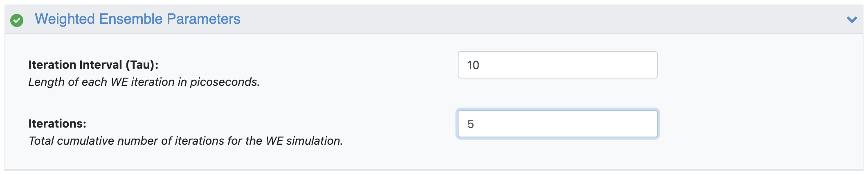This screenshot has width=868, height=175.
Task: Click the green checkmark status icon
Action: click(17, 20)
